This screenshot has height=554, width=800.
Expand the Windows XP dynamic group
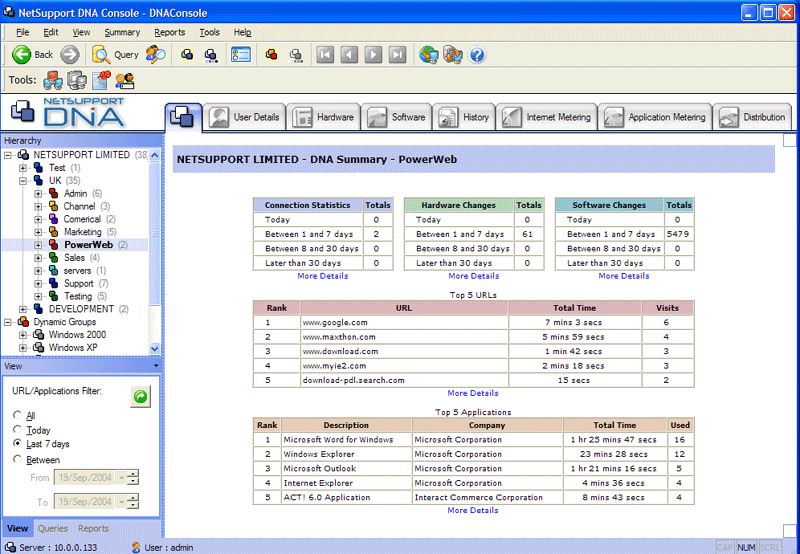tap(23, 347)
